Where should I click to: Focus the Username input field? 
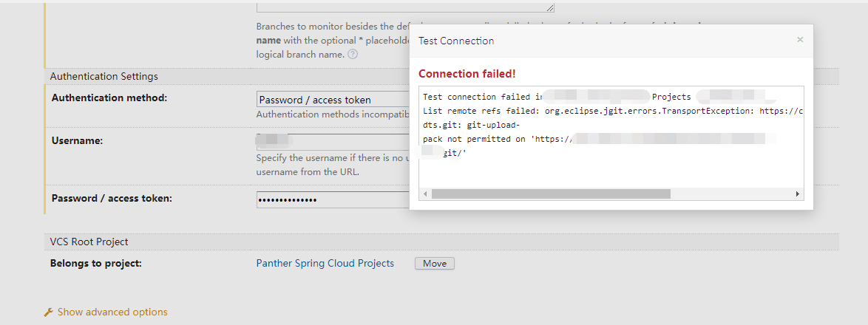pos(333,141)
